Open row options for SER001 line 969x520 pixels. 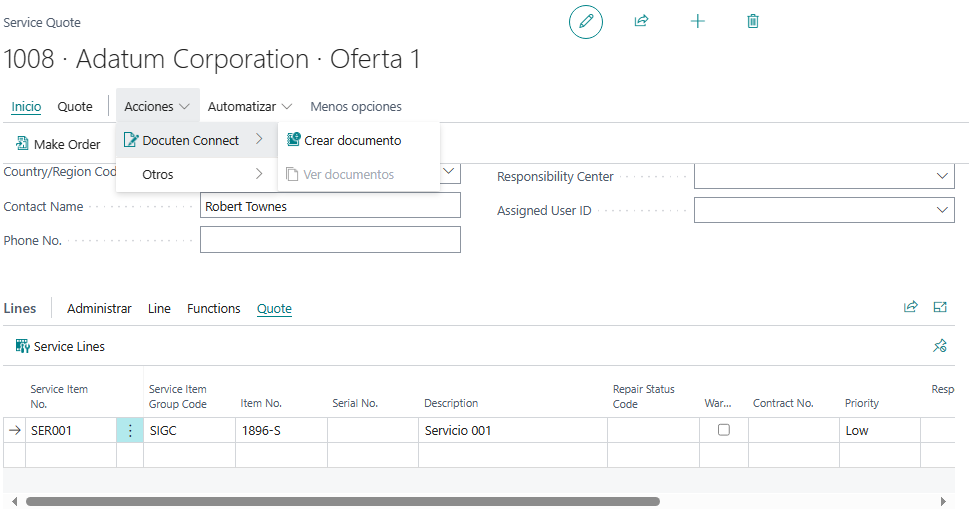pyautogui.click(x=130, y=431)
